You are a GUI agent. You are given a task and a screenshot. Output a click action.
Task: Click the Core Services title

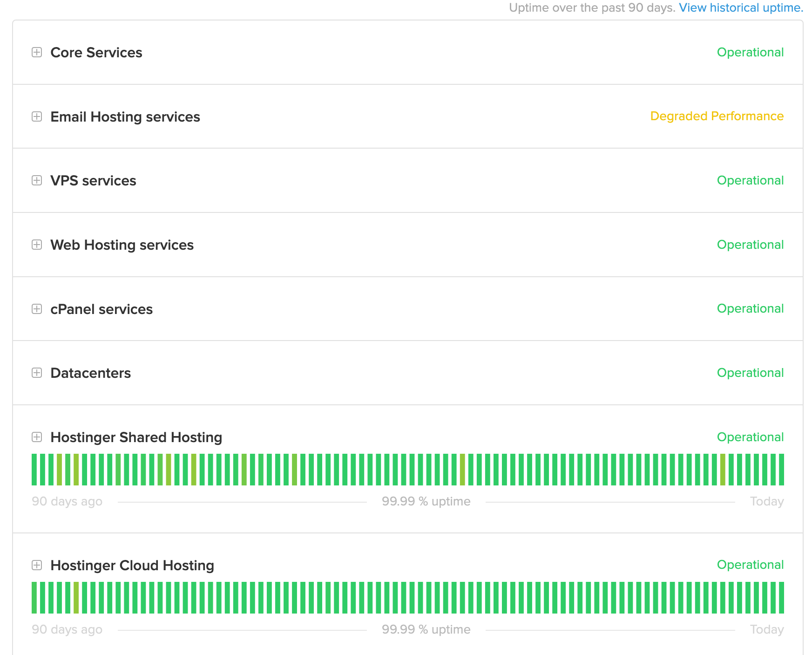(x=96, y=53)
